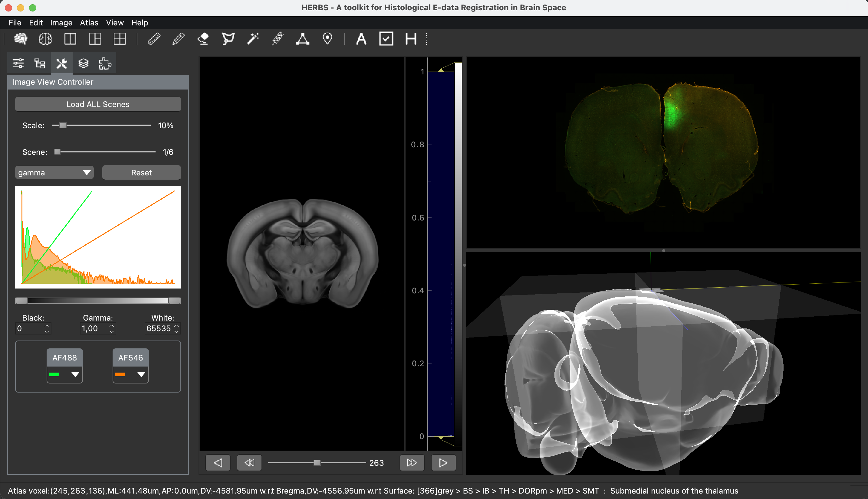Image resolution: width=868 pixels, height=499 pixels.
Task: Click the Load ALL Scenes button
Action: tap(98, 104)
